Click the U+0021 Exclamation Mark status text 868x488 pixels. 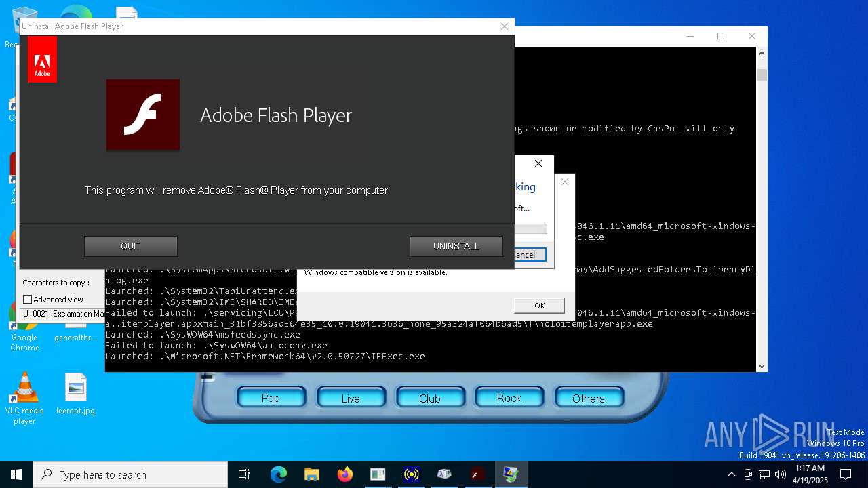[x=63, y=314]
